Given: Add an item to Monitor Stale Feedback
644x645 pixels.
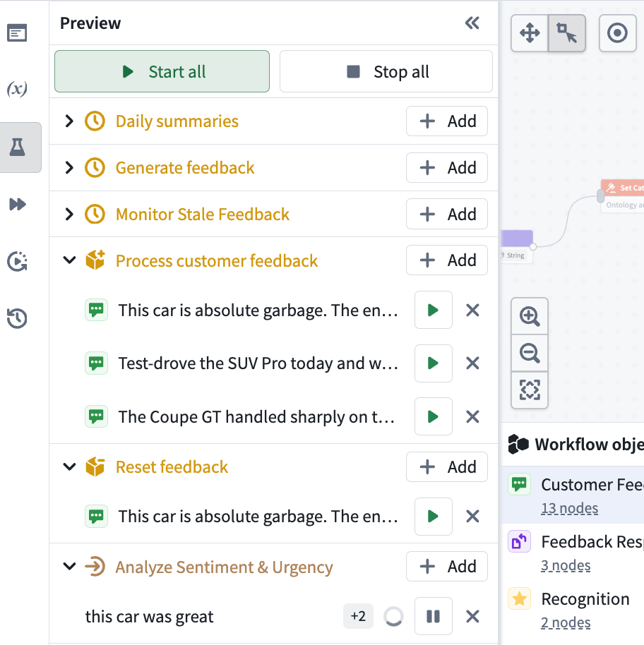Looking at the screenshot, I should [447, 214].
